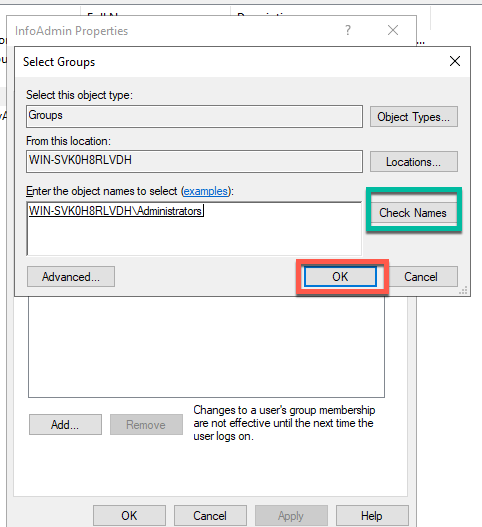This screenshot has width=482, height=527.
Task: Open Advanced search options
Action: [71, 277]
